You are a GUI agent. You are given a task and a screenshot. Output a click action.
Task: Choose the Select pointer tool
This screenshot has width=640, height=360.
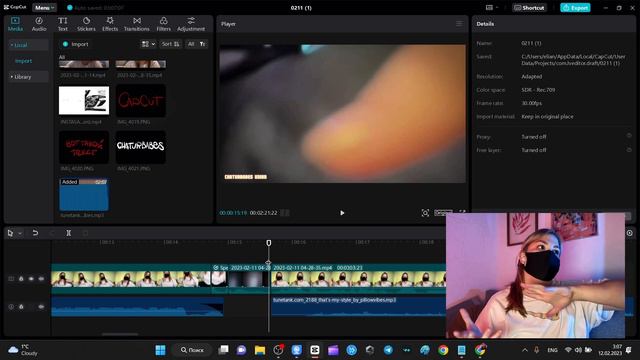click(x=10, y=233)
